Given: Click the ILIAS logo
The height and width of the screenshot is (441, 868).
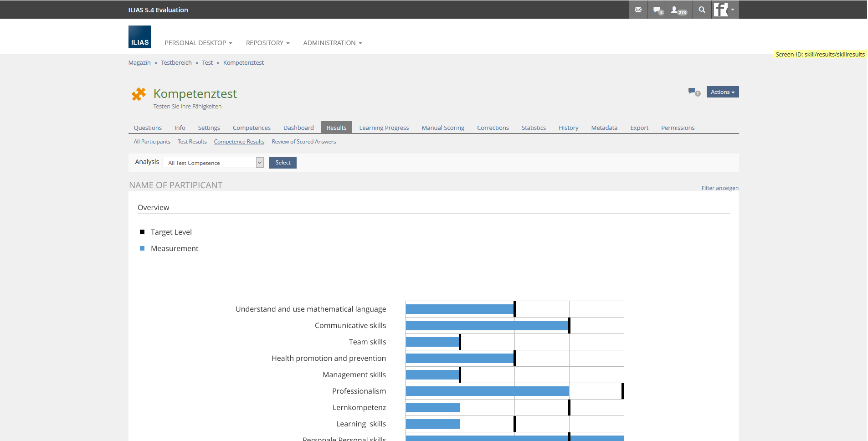Looking at the screenshot, I should [139, 37].
